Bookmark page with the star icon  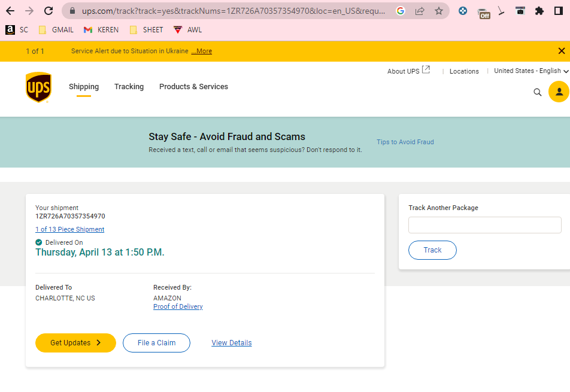439,11
